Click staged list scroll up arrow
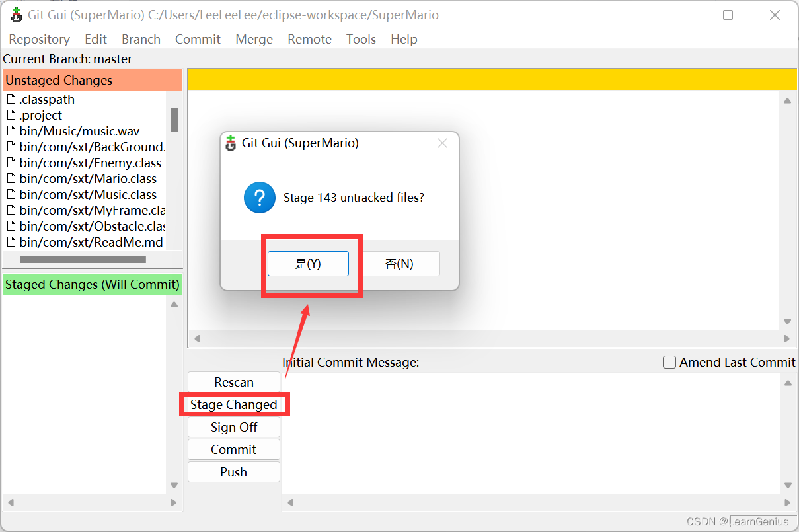The width and height of the screenshot is (799, 532). [174, 305]
